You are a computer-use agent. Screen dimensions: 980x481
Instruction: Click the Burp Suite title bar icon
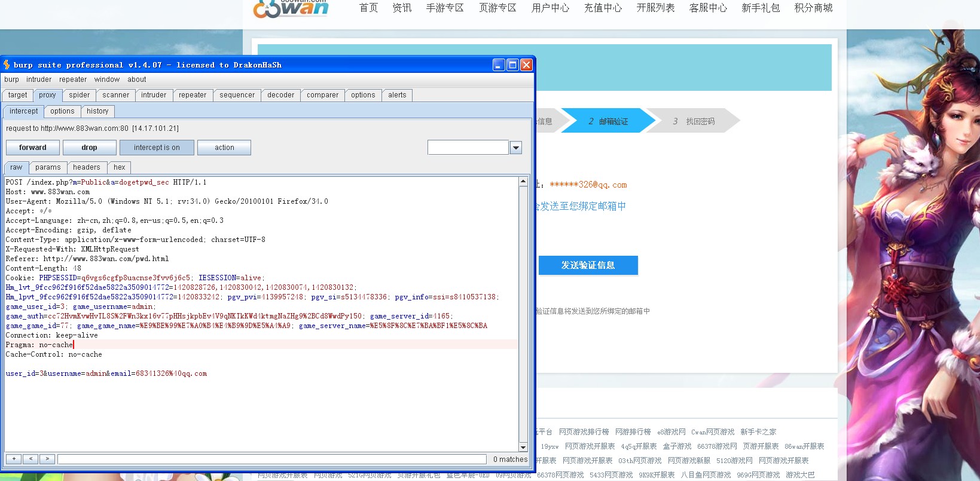[7, 65]
